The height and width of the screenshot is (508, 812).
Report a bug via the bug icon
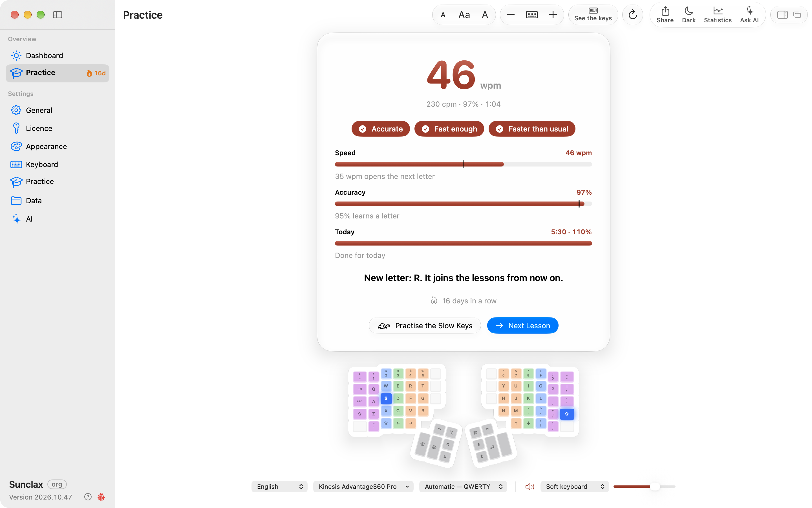[x=101, y=497]
